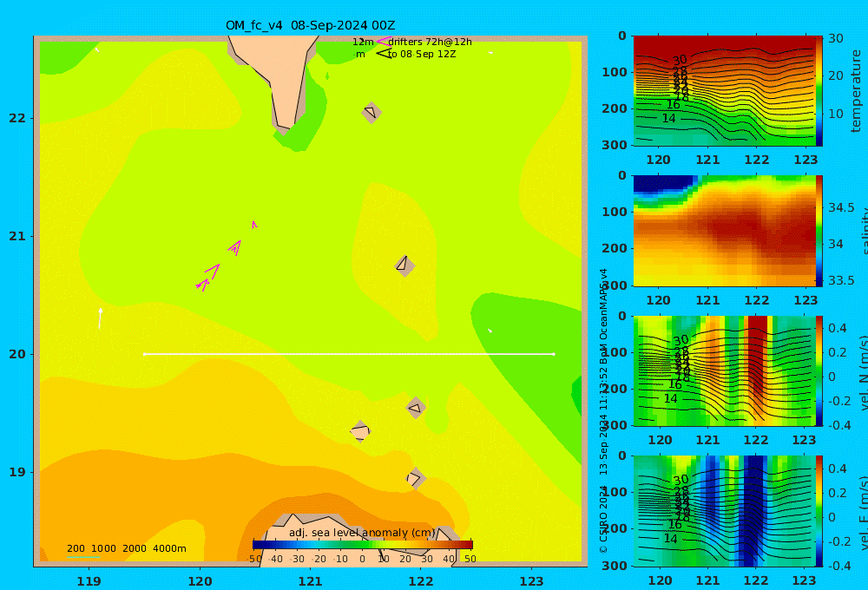Click the '200 1000 2000 4000m' depth legend
The width and height of the screenshot is (868, 590).
click(x=126, y=548)
